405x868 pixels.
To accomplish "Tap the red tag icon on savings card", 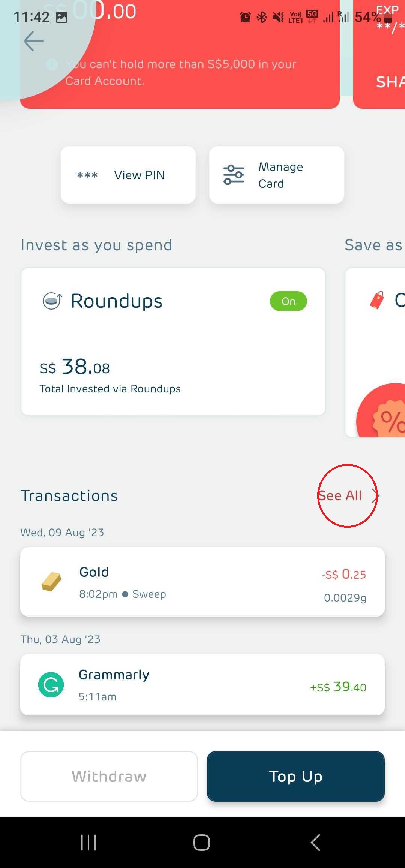I will (x=378, y=300).
